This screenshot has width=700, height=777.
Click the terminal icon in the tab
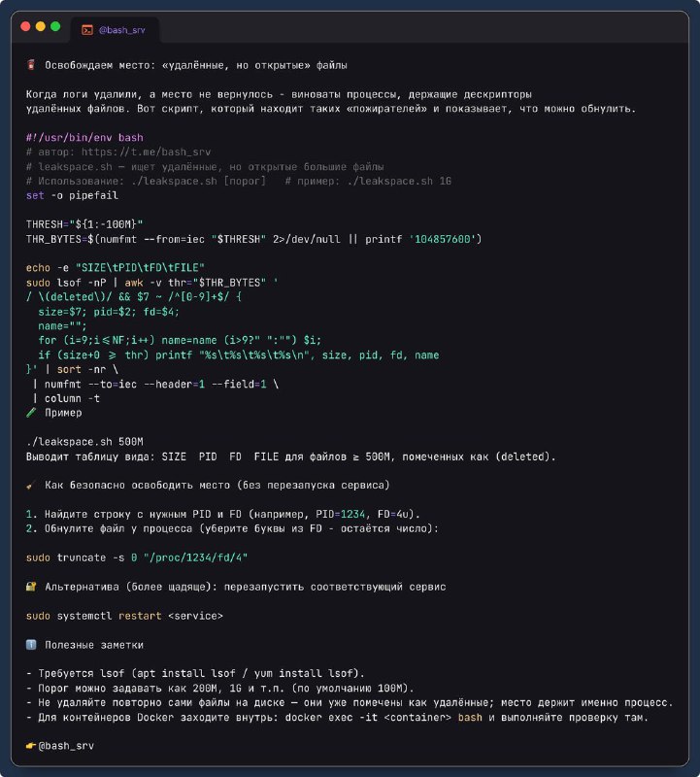click(x=87, y=30)
